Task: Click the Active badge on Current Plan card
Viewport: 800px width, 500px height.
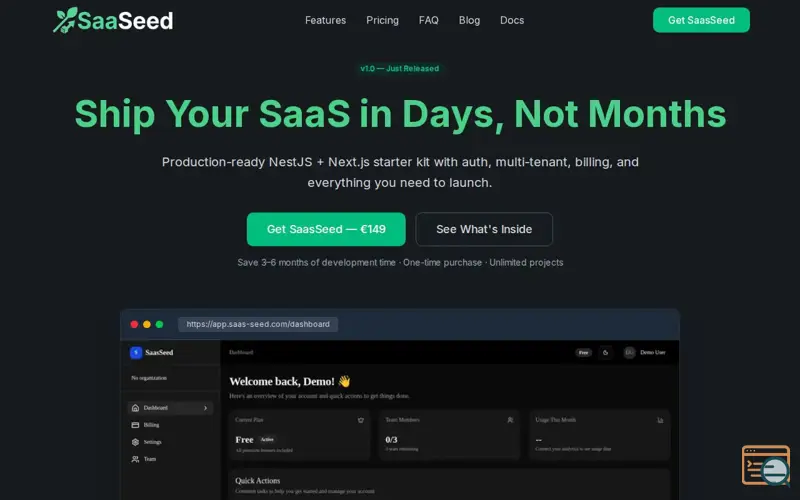Action: tap(267, 439)
